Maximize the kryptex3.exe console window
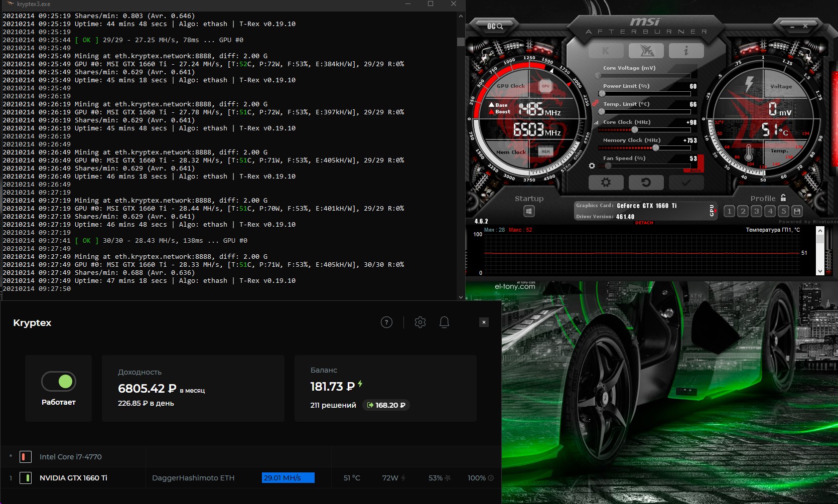The width and height of the screenshot is (838, 504). click(x=430, y=4)
